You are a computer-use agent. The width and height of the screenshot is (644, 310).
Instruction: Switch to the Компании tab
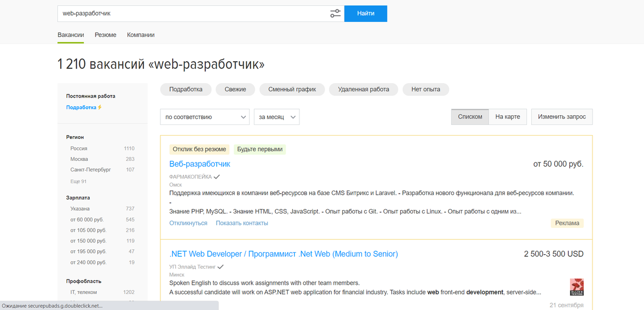coord(140,34)
